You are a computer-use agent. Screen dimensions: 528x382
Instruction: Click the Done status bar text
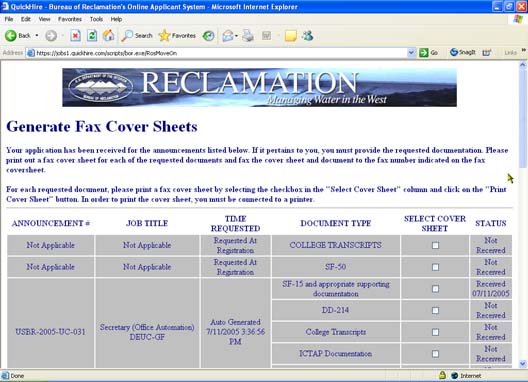click(17, 376)
